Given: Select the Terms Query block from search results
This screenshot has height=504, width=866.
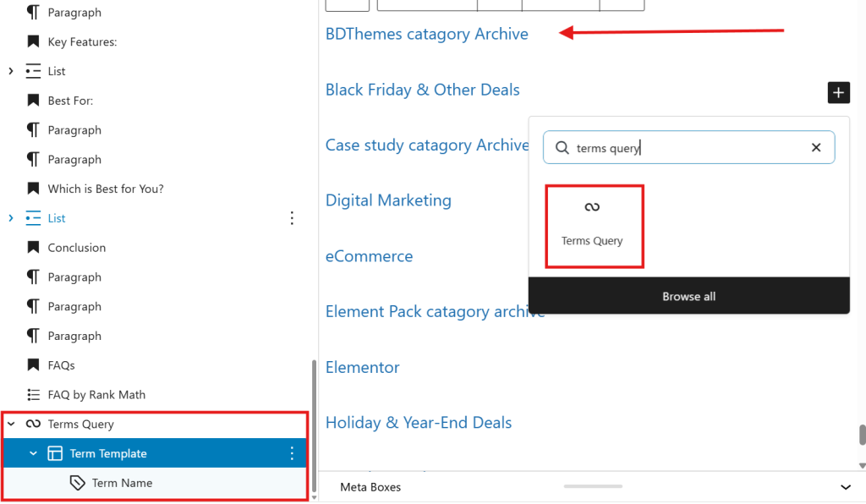Looking at the screenshot, I should click(x=594, y=224).
